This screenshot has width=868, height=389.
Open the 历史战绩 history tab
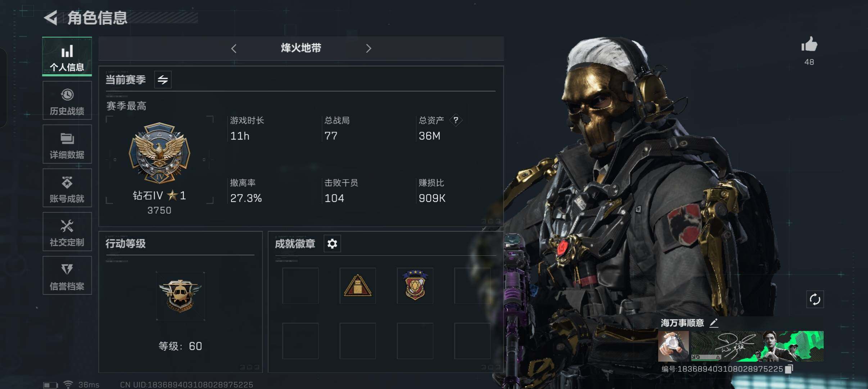tap(67, 100)
